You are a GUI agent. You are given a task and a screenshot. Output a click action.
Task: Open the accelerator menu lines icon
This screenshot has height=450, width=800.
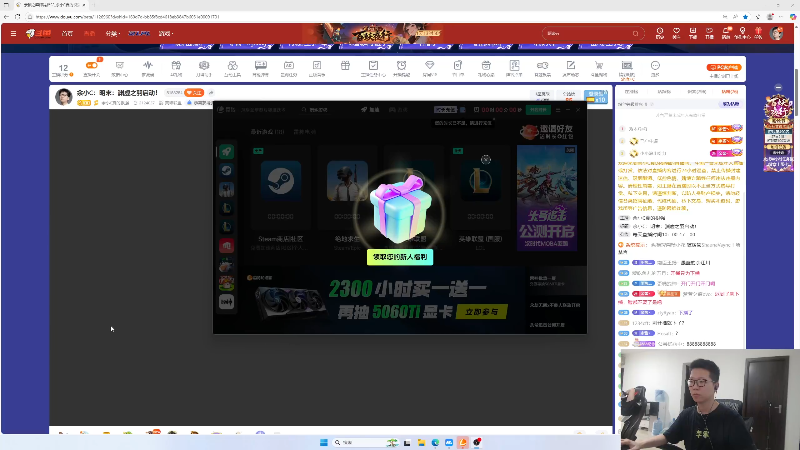[558, 110]
